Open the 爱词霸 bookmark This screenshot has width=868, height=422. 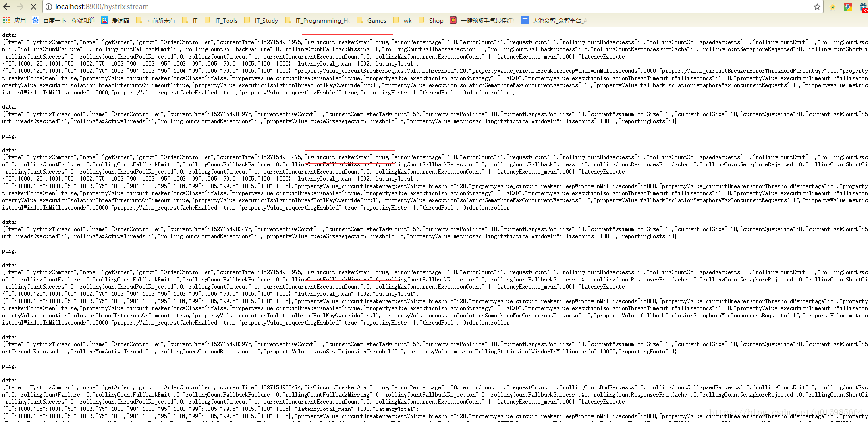pyautogui.click(x=115, y=20)
